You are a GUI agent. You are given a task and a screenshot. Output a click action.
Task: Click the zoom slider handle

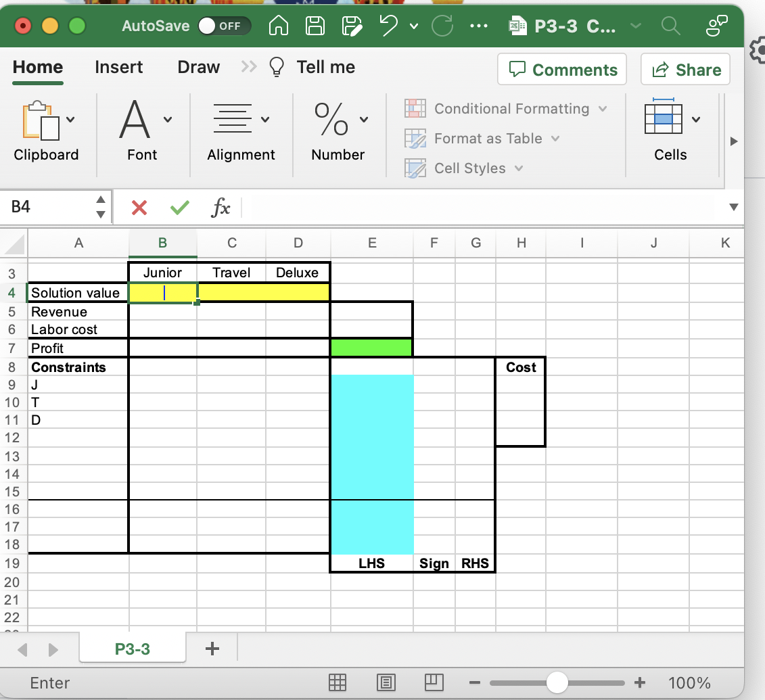point(557,682)
